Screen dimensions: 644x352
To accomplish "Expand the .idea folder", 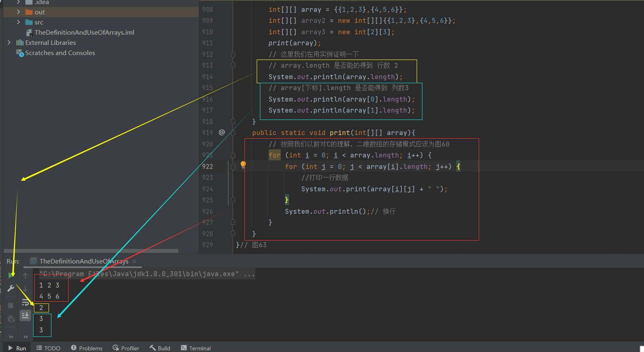I will coord(18,2).
